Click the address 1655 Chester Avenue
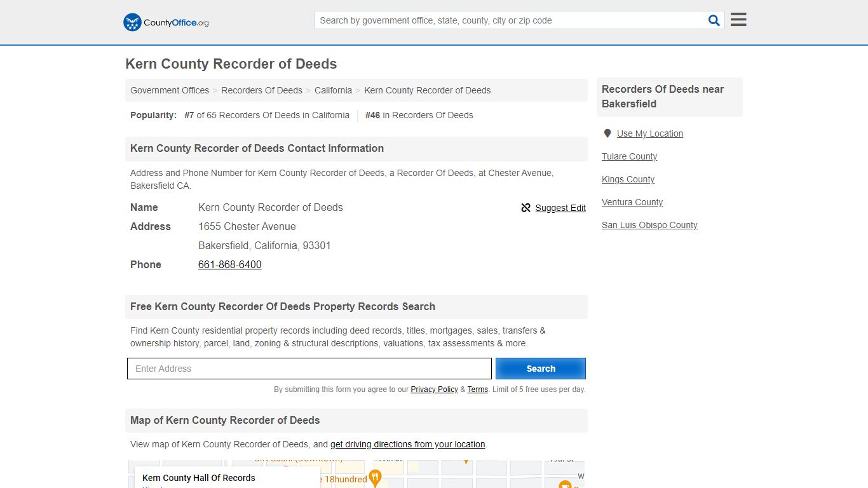868x488 pixels. click(x=247, y=226)
